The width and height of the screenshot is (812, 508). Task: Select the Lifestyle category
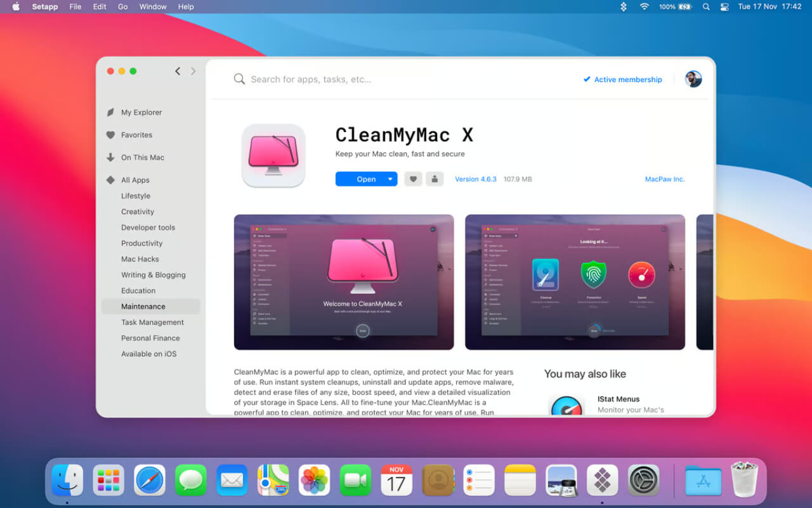click(x=136, y=196)
